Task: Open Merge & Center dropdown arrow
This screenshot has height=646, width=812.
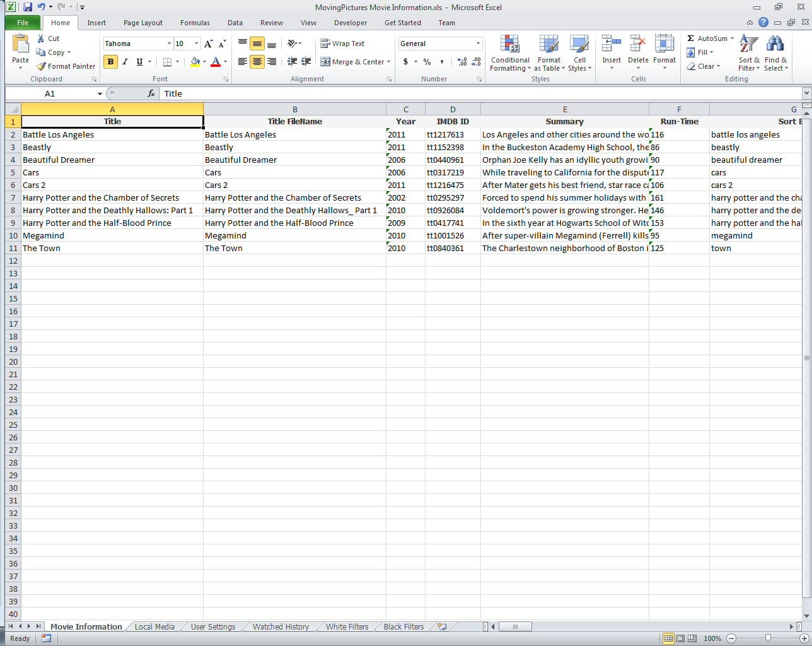Action: pos(389,62)
